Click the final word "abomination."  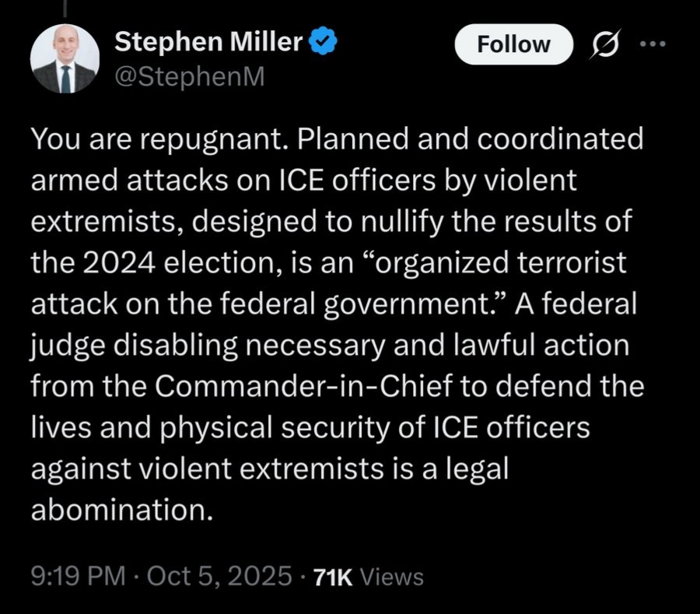pos(121,510)
